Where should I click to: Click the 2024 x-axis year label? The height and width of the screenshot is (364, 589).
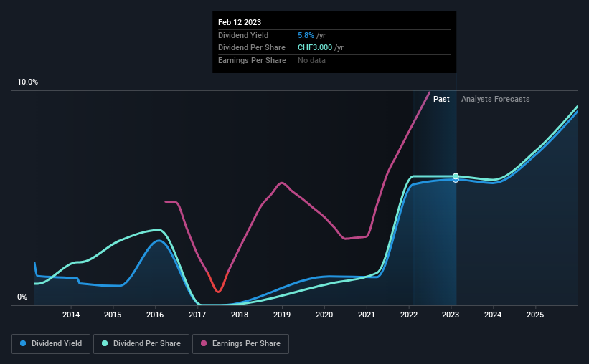pyautogui.click(x=493, y=315)
